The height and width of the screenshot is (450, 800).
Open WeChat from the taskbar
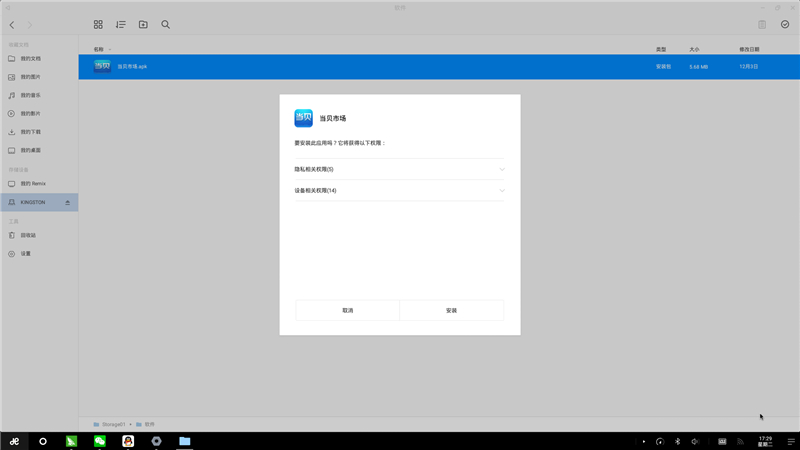pos(99,441)
